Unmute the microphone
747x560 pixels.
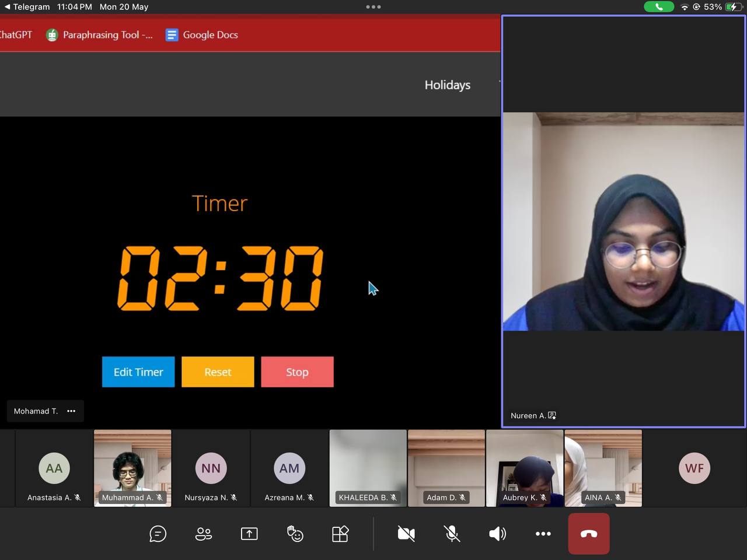pyautogui.click(x=452, y=534)
